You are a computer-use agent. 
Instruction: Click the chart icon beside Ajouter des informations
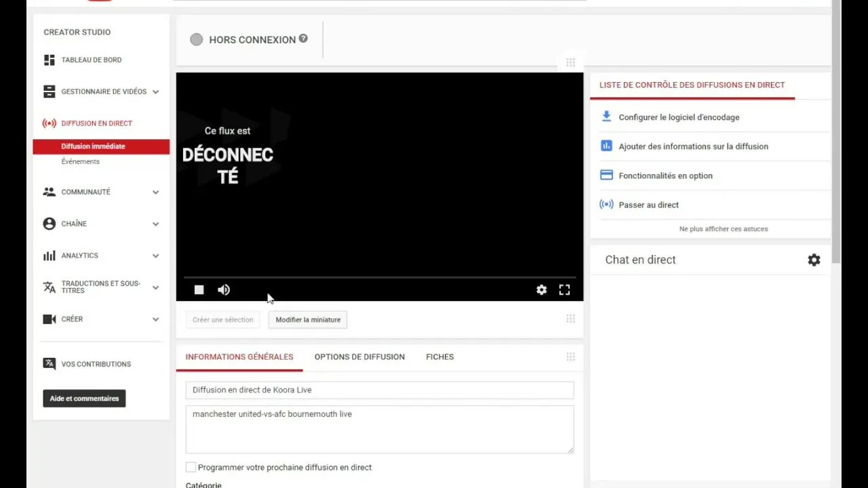click(606, 146)
